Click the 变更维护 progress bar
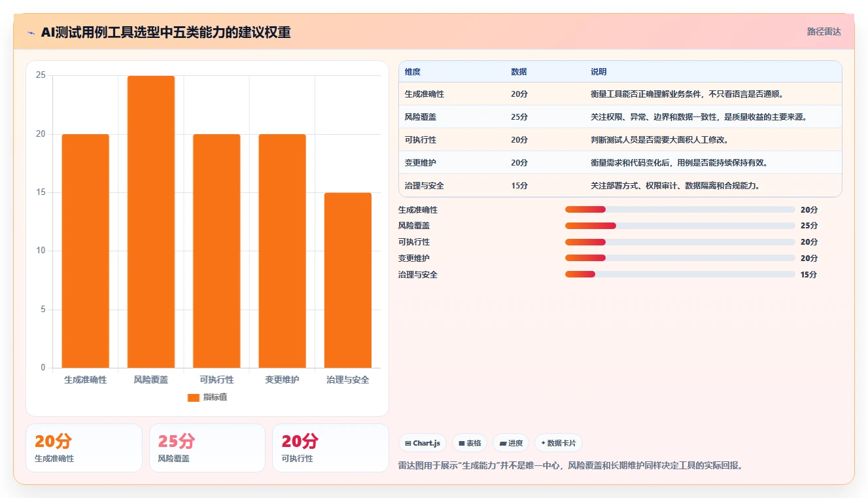The width and height of the screenshot is (868, 498). pyautogui.click(x=680, y=258)
